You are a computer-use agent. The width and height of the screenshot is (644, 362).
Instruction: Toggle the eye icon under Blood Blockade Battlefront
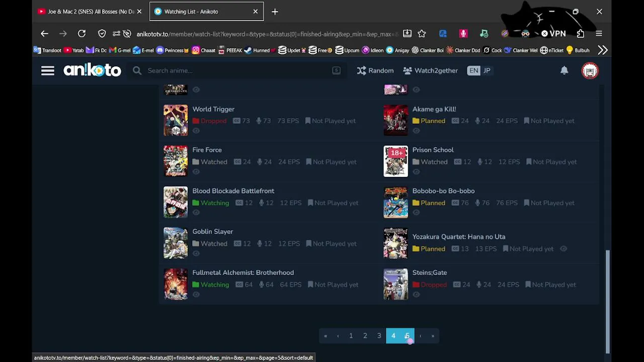[x=196, y=213]
